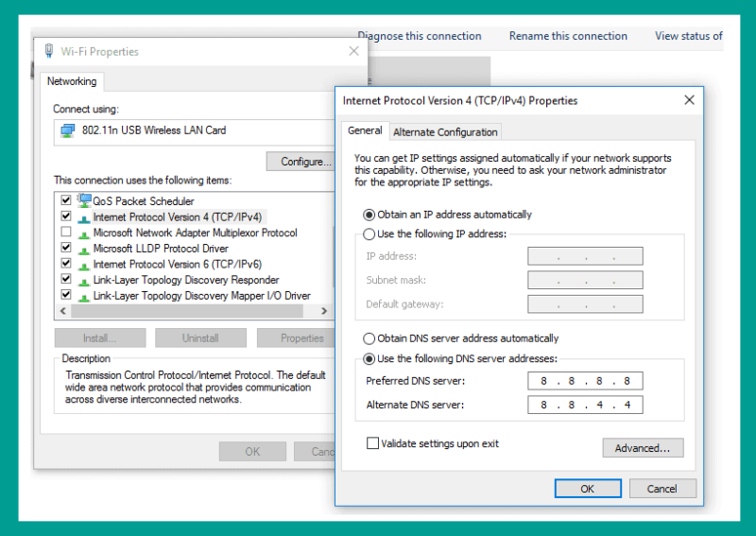Viewport: 756px width, 536px height.
Task: Click View status of this connection
Action: point(689,36)
